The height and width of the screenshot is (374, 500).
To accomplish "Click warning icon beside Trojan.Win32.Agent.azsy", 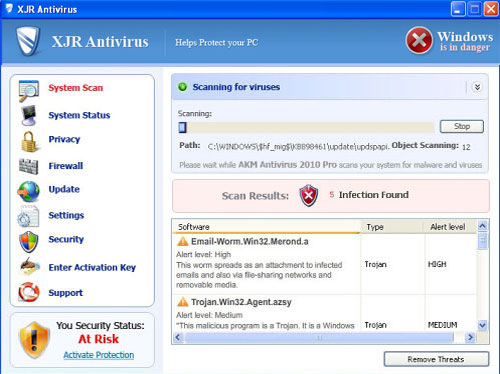I will (183, 302).
